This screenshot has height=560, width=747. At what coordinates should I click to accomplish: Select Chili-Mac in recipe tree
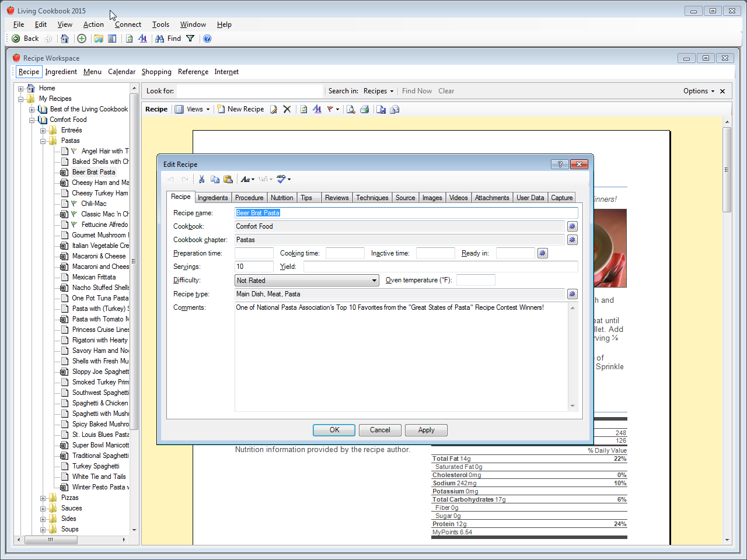tap(93, 204)
